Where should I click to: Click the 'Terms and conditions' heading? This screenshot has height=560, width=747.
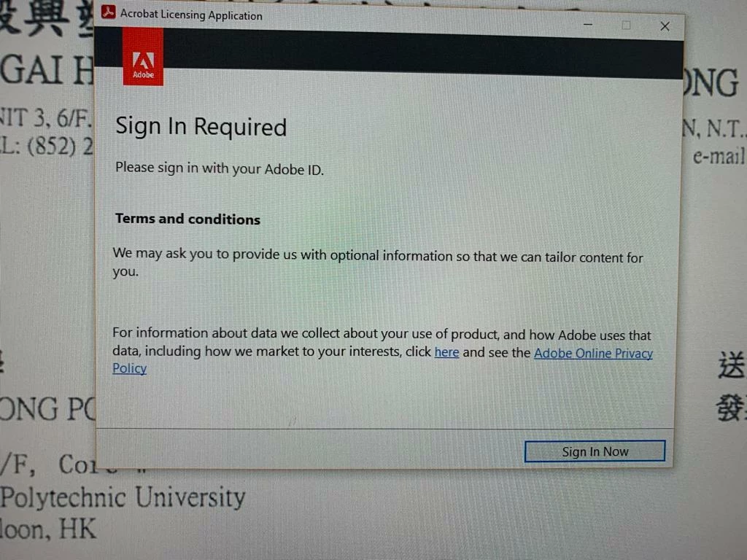[x=187, y=219]
